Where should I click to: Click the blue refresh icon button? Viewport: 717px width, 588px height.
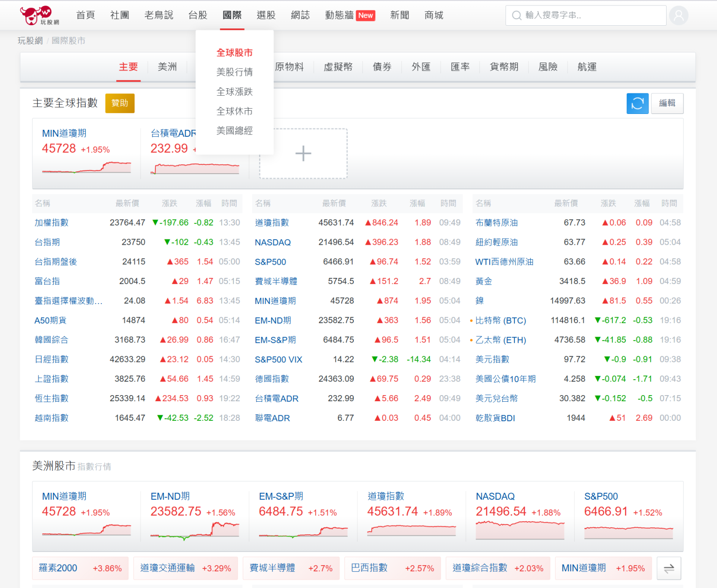(x=637, y=103)
